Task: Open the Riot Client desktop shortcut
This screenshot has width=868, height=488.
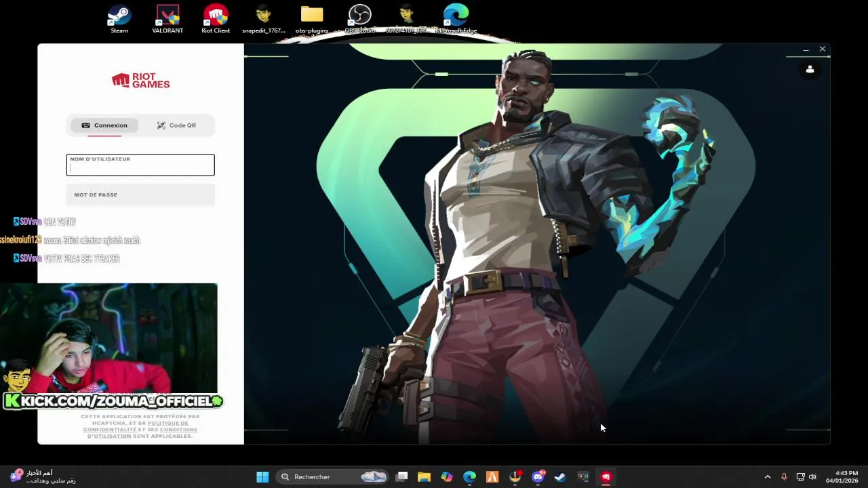Action: pos(216,19)
